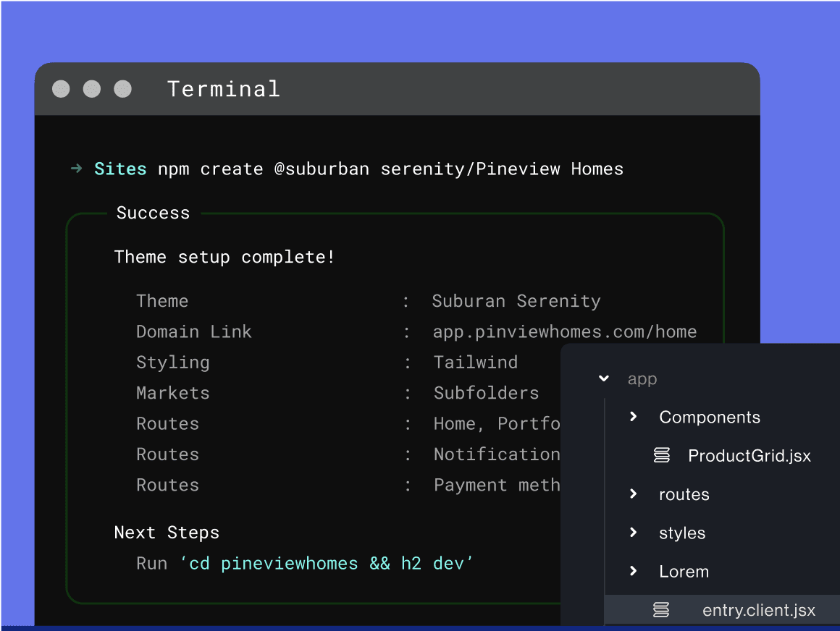Click the 'Theme setup complete!' message
This screenshot has height=631, width=840.
pyautogui.click(x=224, y=257)
